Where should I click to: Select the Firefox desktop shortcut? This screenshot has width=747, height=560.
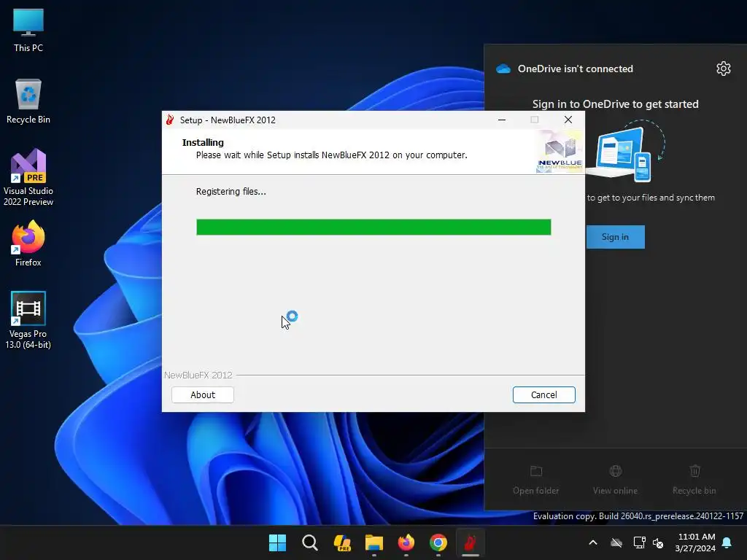[28, 244]
